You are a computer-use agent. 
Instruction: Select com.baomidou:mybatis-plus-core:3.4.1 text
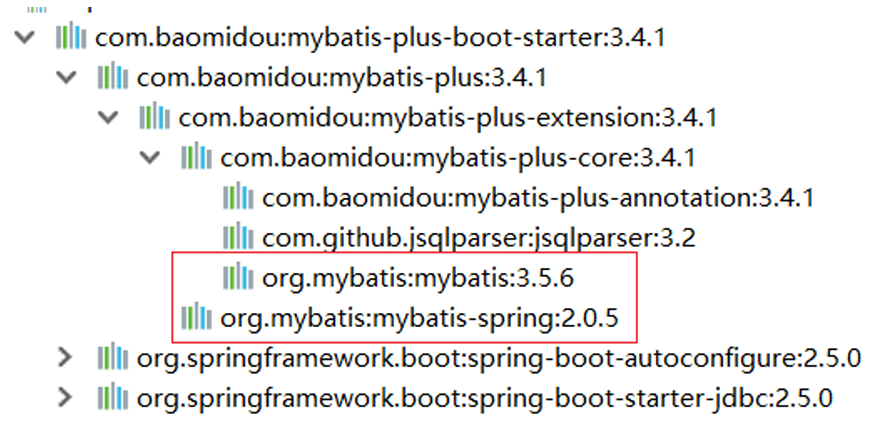(457, 159)
